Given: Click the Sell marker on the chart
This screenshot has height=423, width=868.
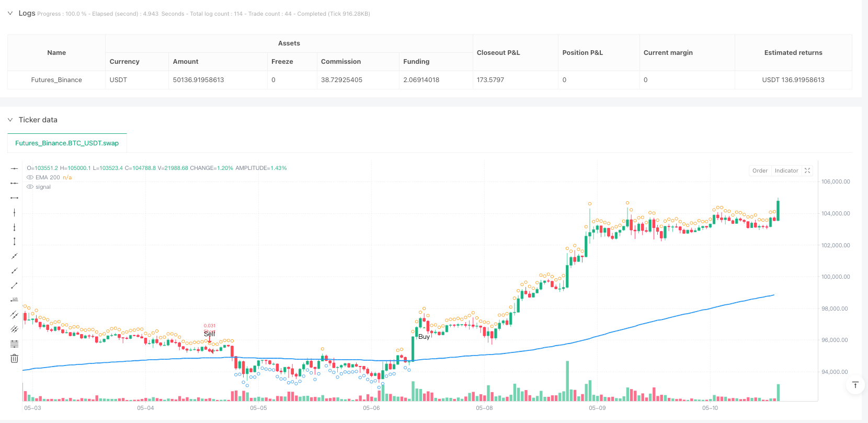Looking at the screenshot, I should tap(210, 334).
